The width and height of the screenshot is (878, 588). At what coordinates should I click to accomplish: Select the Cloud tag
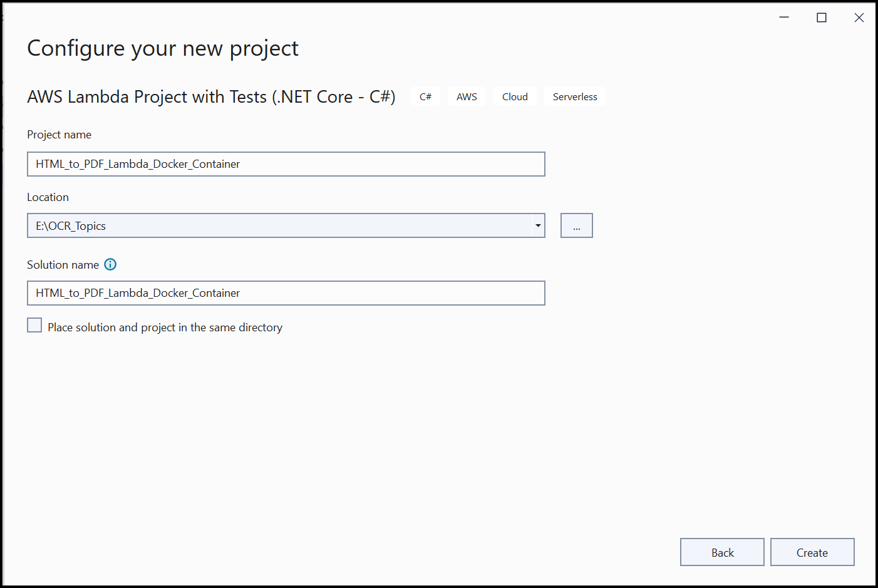point(515,96)
